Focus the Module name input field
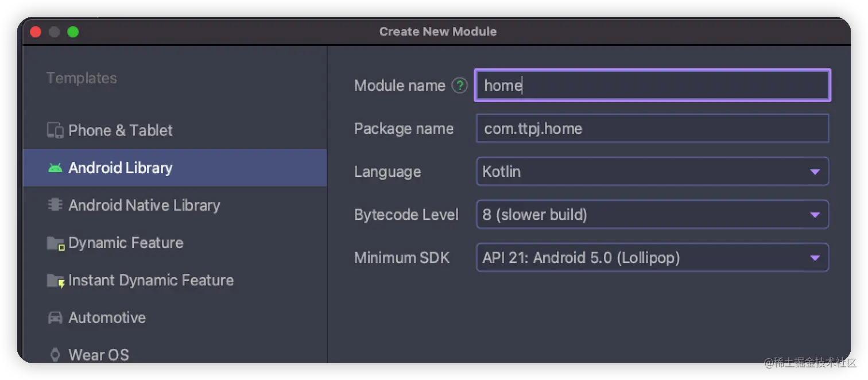The image size is (868, 380). pyautogui.click(x=652, y=86)
